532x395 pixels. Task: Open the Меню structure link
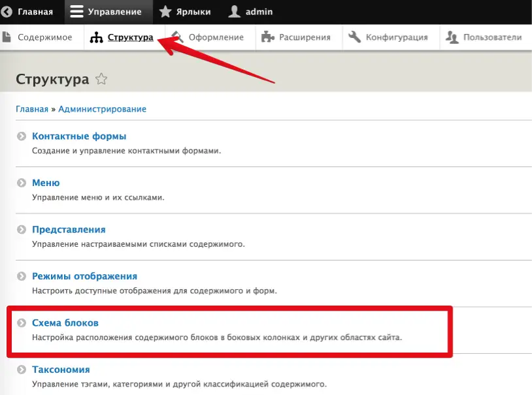46,183
